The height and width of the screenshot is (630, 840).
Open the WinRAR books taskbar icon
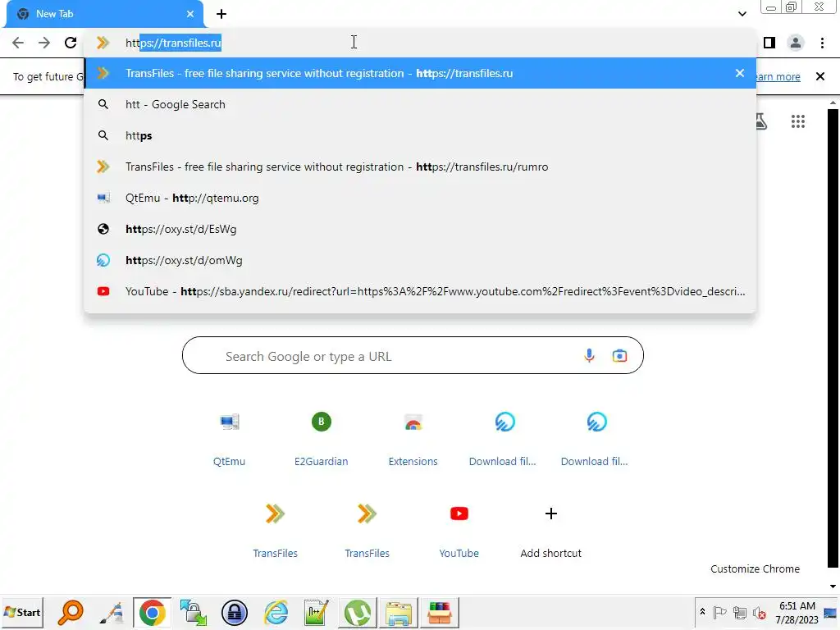pos(440,613)
